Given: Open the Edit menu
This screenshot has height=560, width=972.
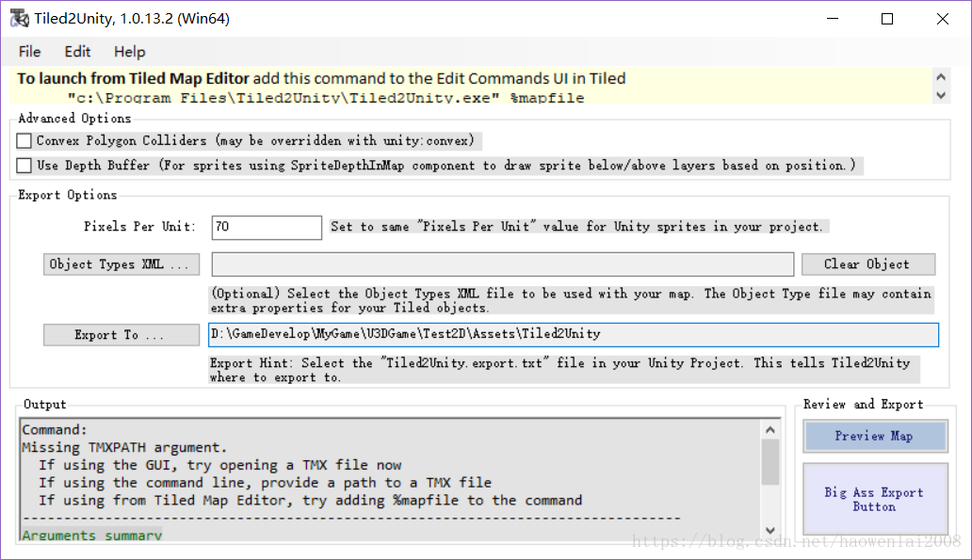Looking at the screenshot, I should coord(77,52).
